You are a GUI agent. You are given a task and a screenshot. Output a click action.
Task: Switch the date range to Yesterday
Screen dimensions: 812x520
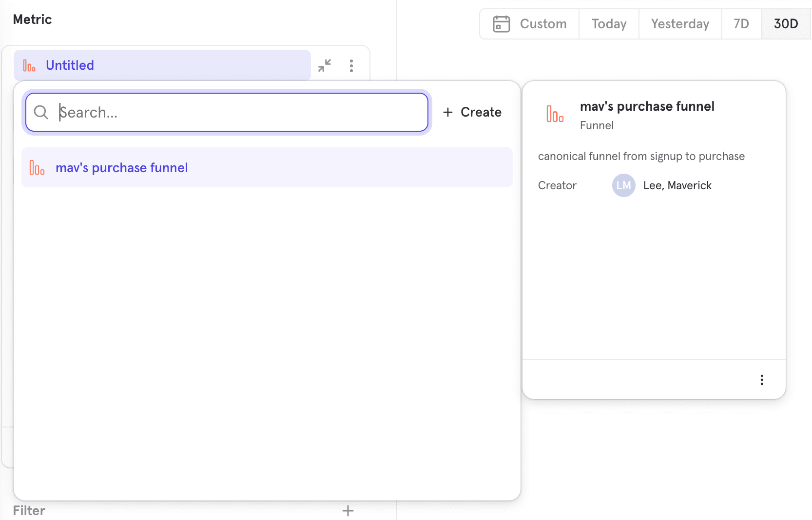(680, 24)
